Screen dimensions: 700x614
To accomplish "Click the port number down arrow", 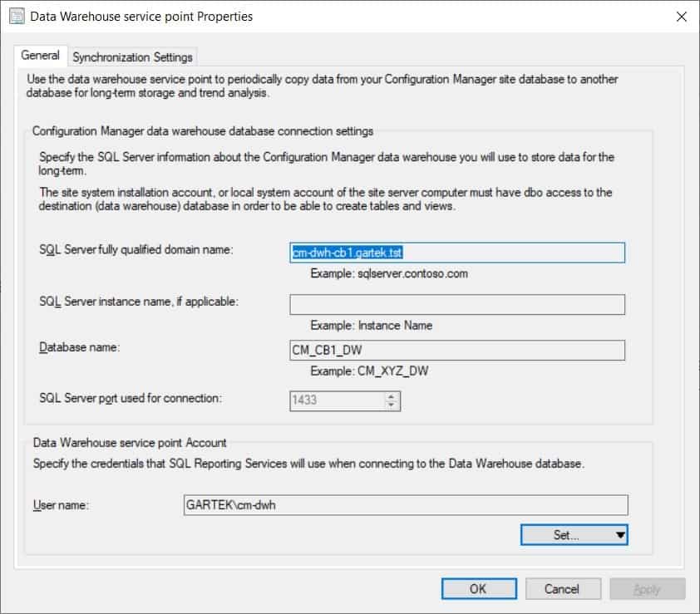I will pyautogui.click(x=392, y=405).
